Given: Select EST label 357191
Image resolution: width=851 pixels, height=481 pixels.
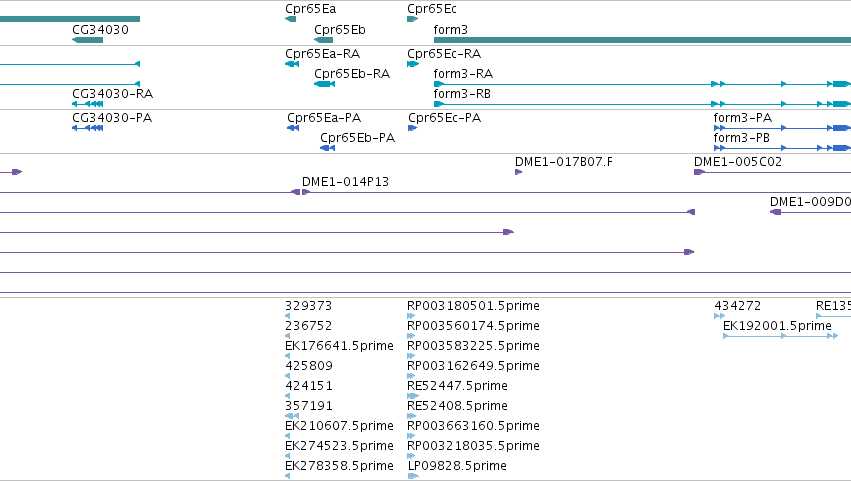Looking at the screenshot, I should tap(309, 406).
